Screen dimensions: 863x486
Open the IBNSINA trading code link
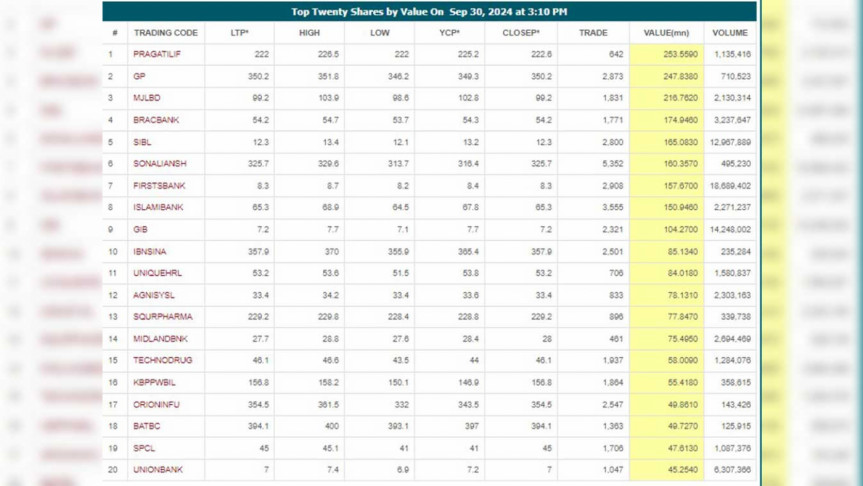click(150, 252)
